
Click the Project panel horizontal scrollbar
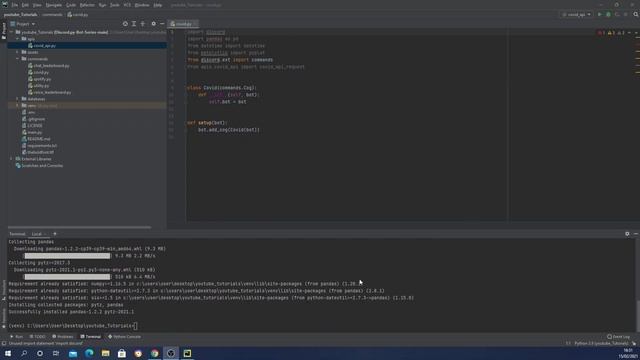pos(80,227)
